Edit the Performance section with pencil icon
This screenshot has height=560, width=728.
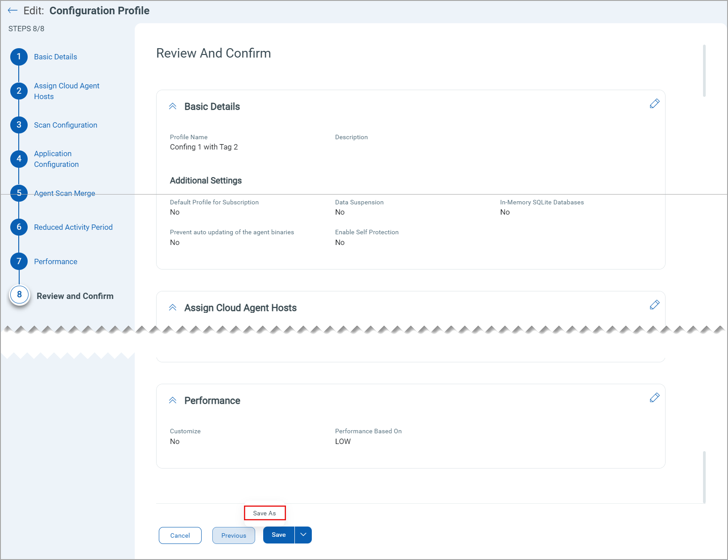tap(654, 398)
